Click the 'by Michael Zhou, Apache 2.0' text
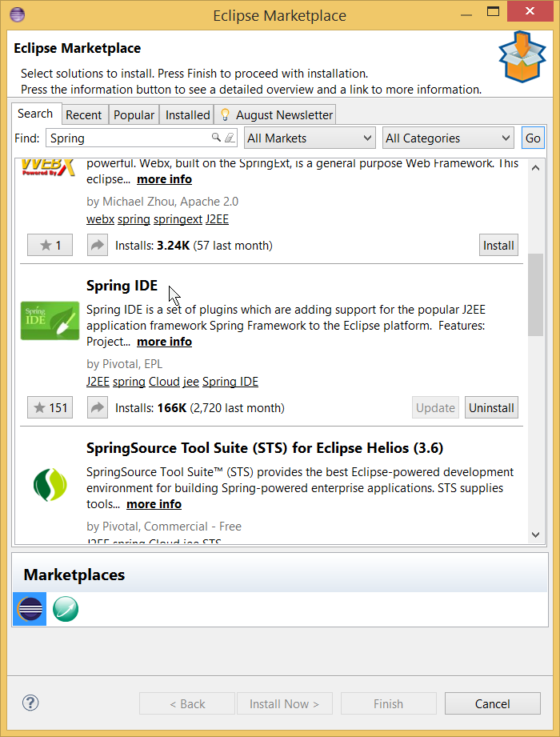Viewport: 560px width, 737px height. click(162, 202)
